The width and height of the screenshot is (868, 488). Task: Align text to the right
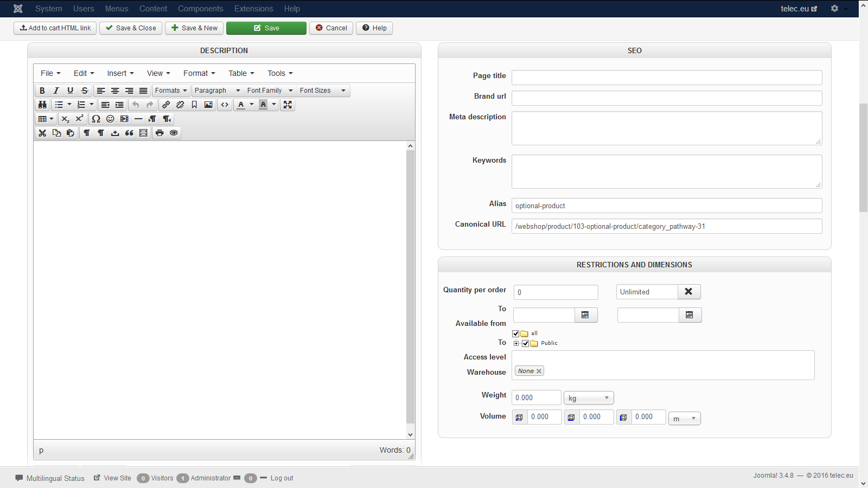[x=129, y=91]
